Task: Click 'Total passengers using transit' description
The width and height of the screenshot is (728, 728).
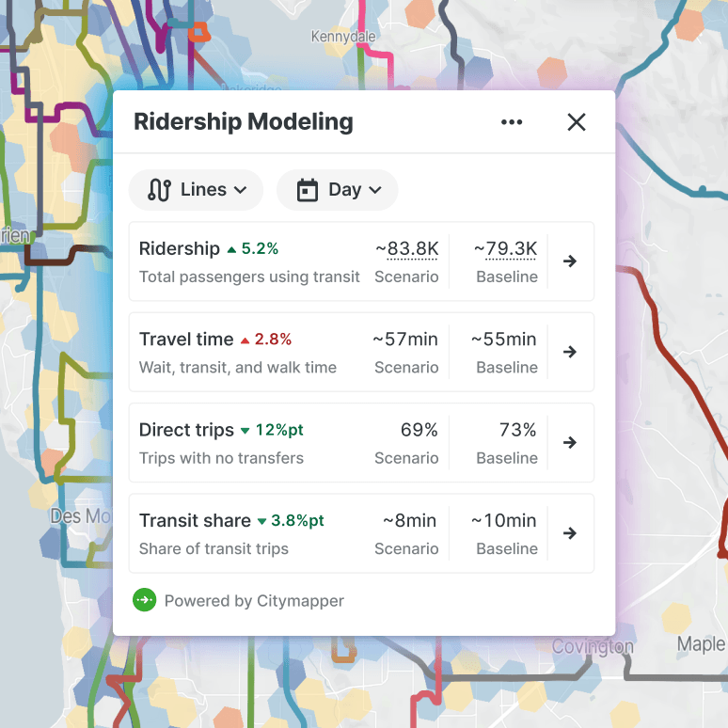Action: [249, 277]
